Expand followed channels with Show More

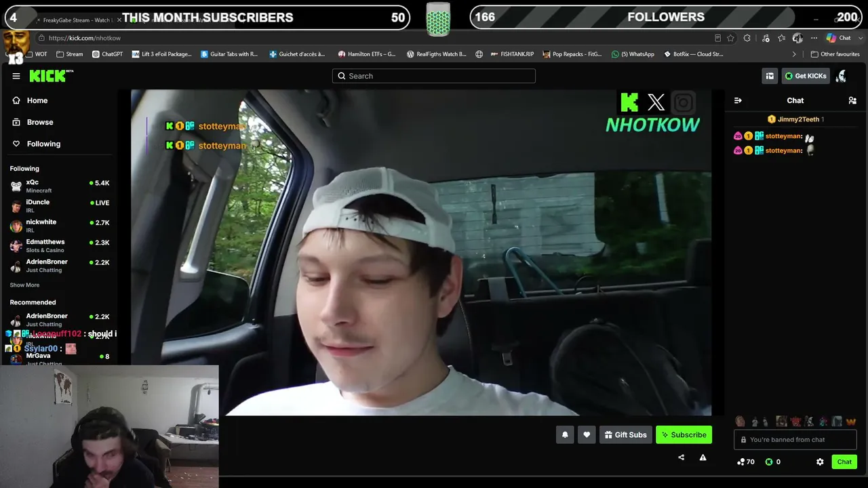pos(24,285)
